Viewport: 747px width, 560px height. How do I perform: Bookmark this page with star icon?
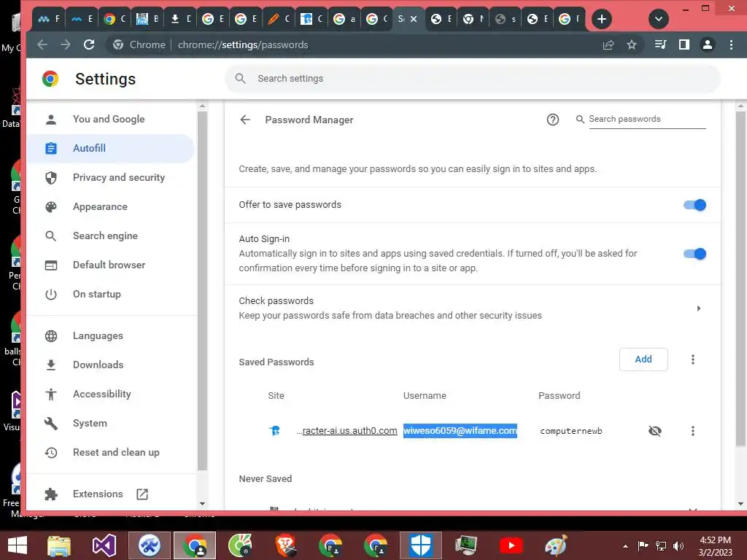pyautogui.click(x=632, y=44)
